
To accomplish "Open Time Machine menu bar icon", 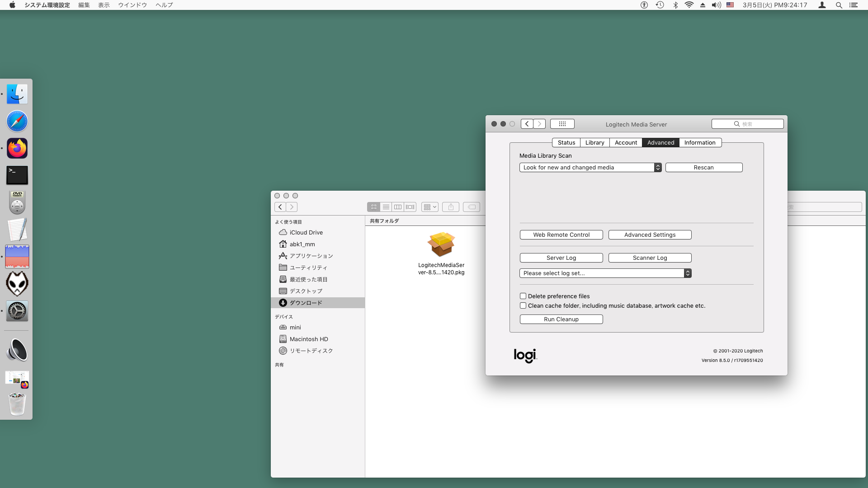I will (660, 5).
